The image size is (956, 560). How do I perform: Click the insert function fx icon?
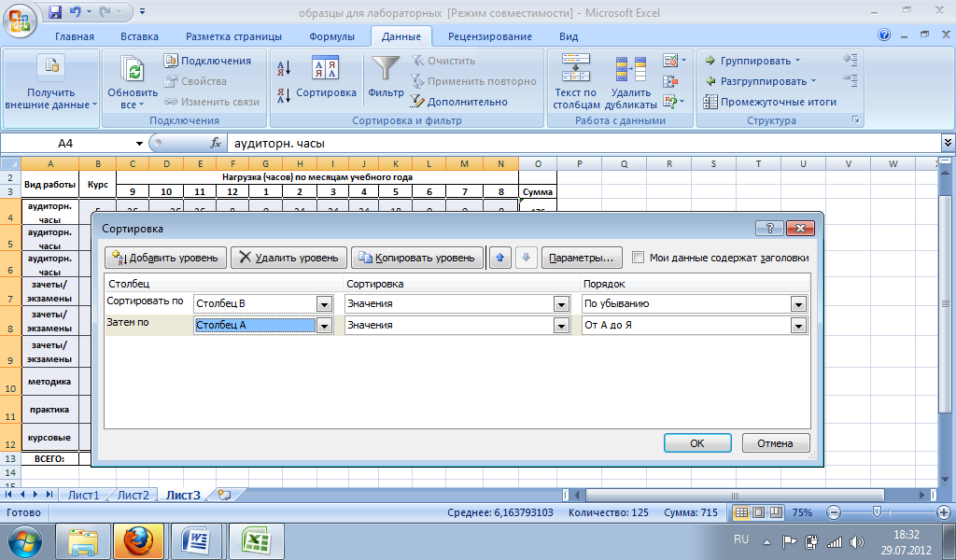[x=216, y=143]
